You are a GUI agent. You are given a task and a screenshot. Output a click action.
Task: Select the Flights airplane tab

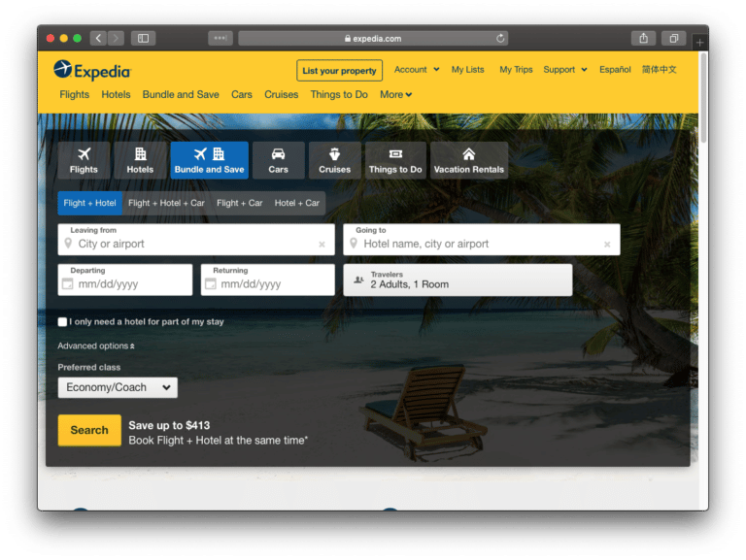point(84,160)
